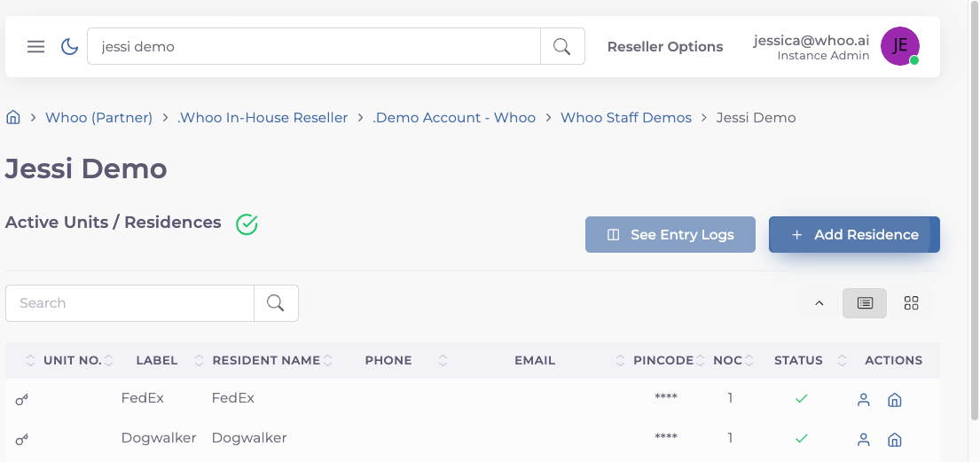Viewport: 980px width, 462px height.
Task: Go to home via breadcrumb house icon
Action: point(13,118)
